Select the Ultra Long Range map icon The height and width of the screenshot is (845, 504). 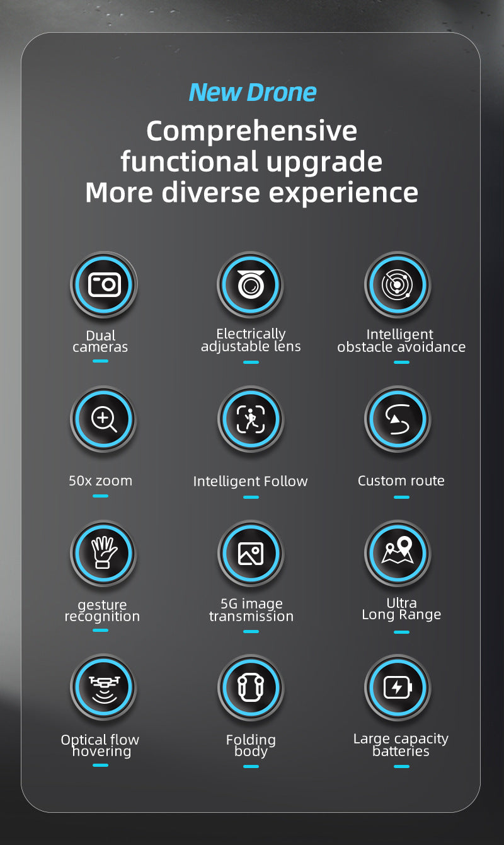click(x=398, y=554)
